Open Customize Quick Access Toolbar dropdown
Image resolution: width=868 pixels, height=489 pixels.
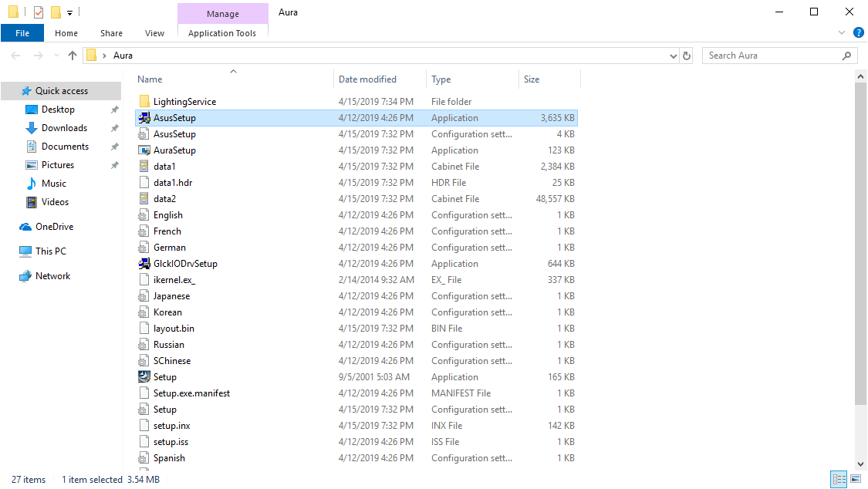pos(69,12)
